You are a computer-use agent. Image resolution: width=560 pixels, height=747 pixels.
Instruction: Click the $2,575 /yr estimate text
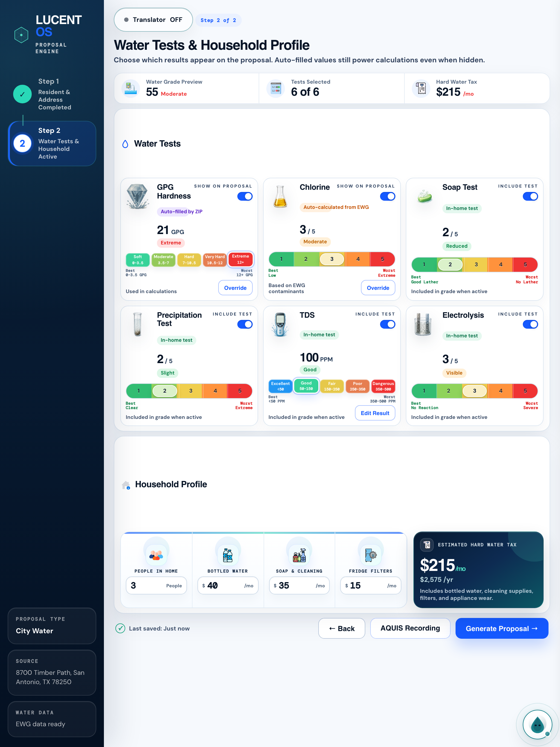(436, 579)
